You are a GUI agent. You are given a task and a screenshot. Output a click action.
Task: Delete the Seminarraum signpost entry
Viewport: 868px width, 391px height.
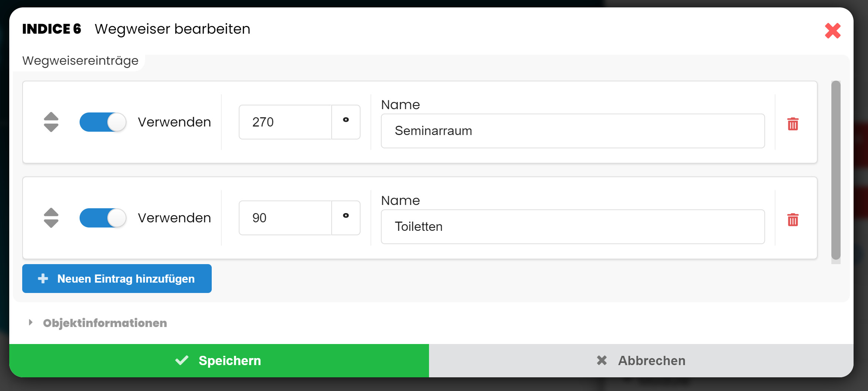click(792, 124)
